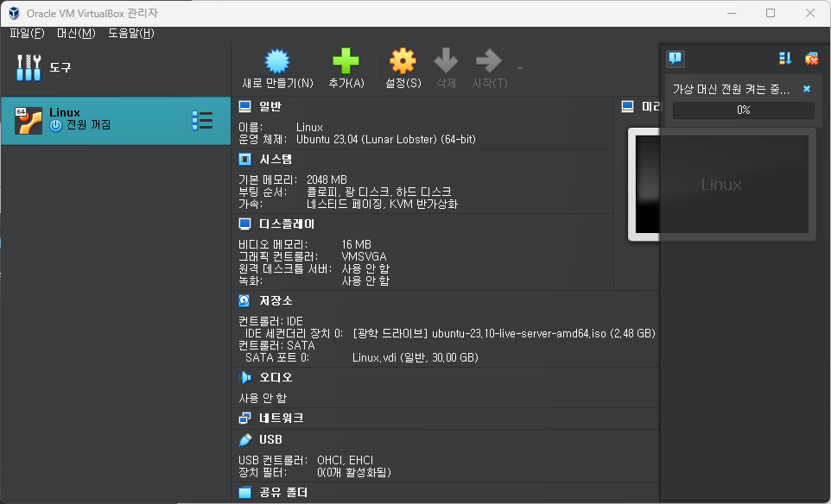Open the USB section header

tap(270, 440)
